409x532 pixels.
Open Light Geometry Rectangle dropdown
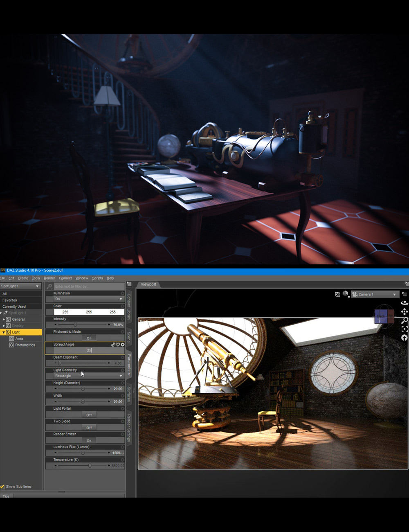(x=89, y=376)
